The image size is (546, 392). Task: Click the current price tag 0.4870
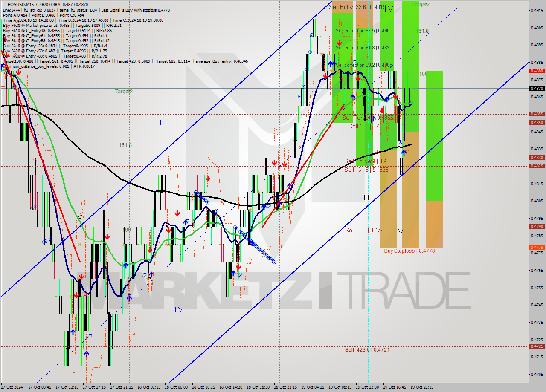tap(537, 89)
